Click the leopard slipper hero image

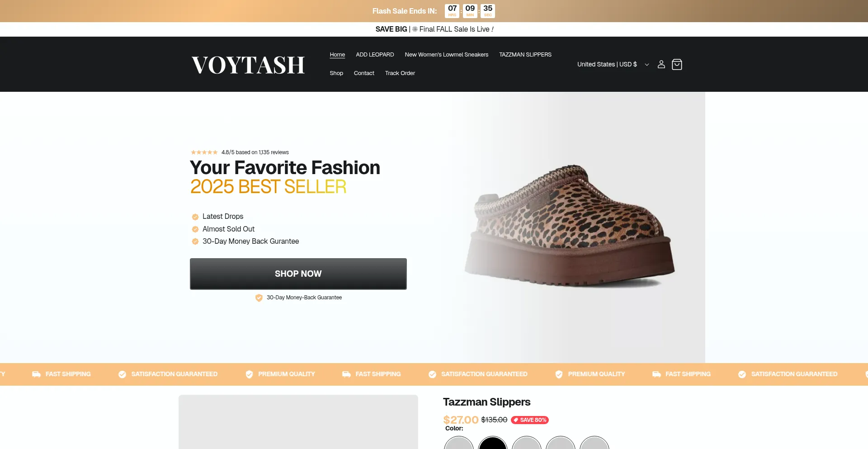[570, 226]
